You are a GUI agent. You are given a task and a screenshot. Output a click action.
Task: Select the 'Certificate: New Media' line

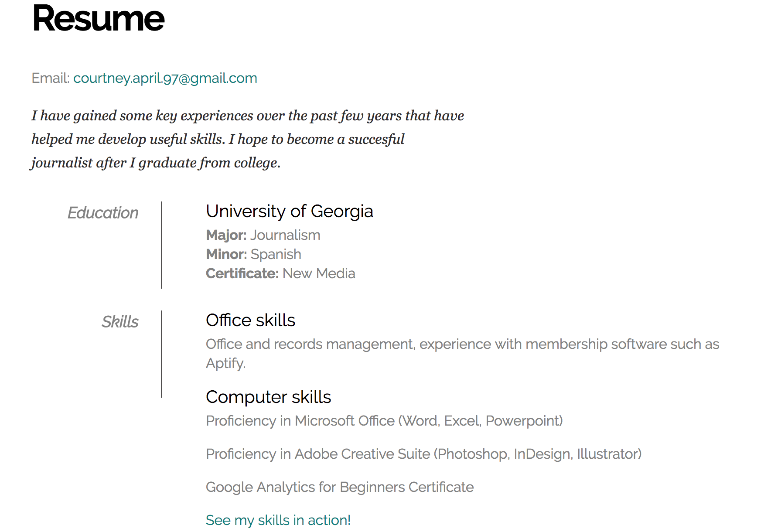[x=280, y=273]
